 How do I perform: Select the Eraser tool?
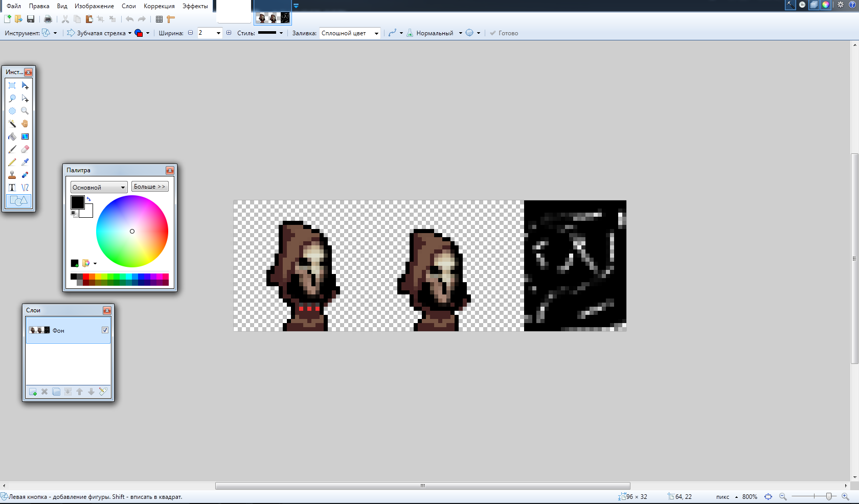(25, 149)
